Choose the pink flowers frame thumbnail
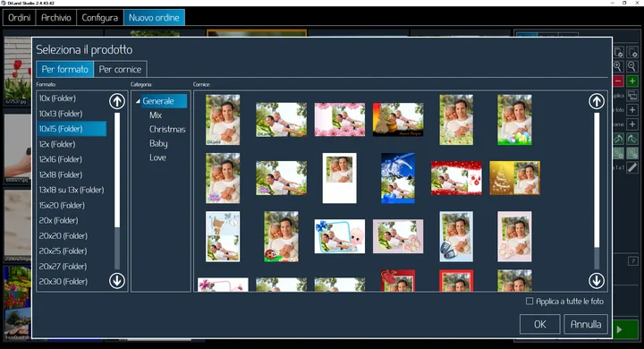This screenshot has height=349, width=644. click(x=340, y=120)
